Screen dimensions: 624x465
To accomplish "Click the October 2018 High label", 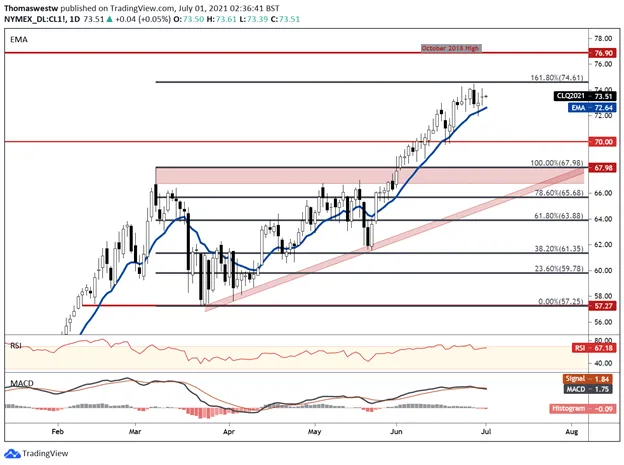I will 451,48.
